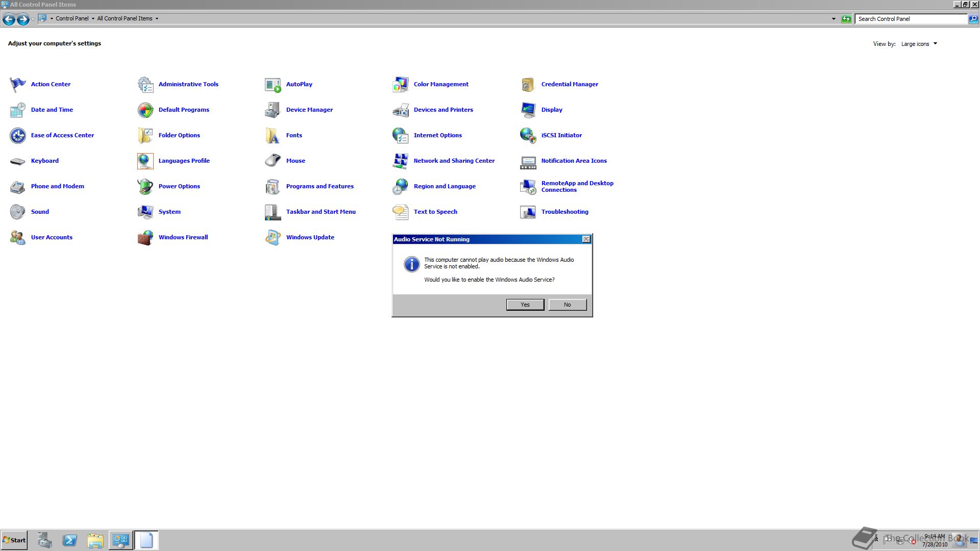This screenshot has height=551, width=980.
Task: Open the Start menu button
Action: point(14,540)
